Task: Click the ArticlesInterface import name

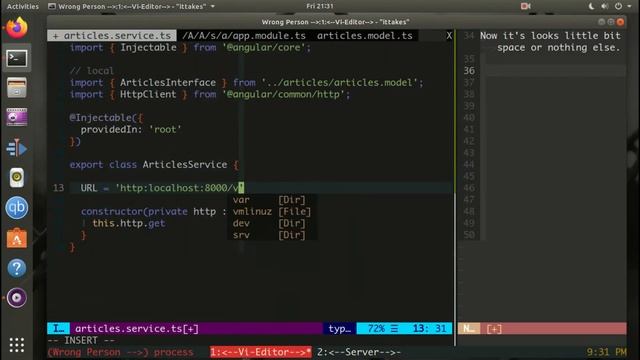Action: 168,82
